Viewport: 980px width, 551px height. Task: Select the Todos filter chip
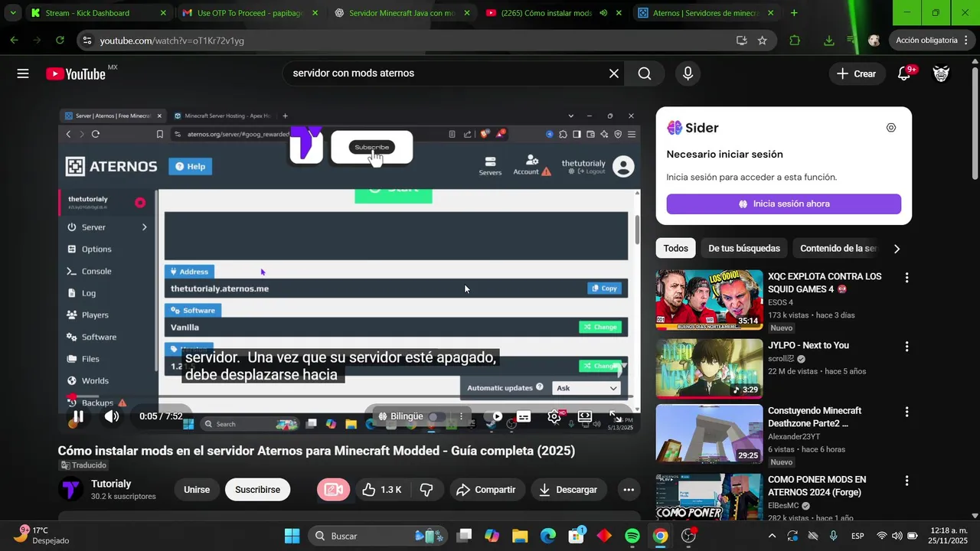tap(675, 248)
